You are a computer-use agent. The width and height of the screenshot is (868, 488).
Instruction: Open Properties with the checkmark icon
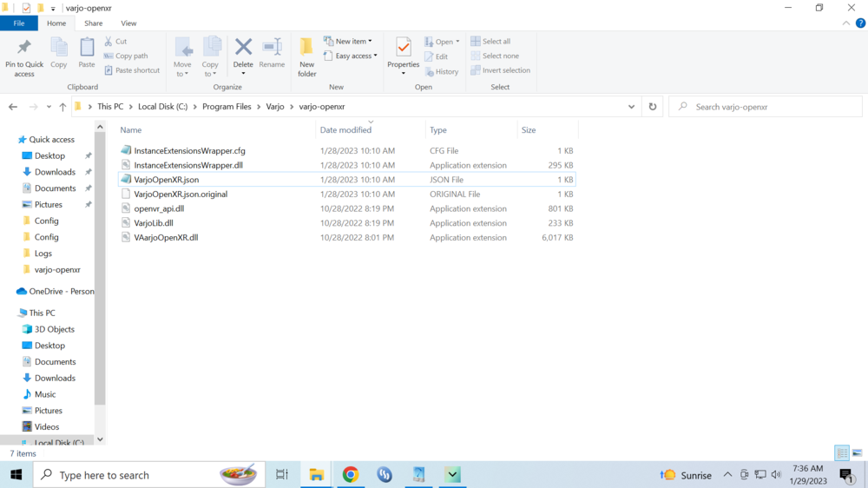(x=404, y=48)
